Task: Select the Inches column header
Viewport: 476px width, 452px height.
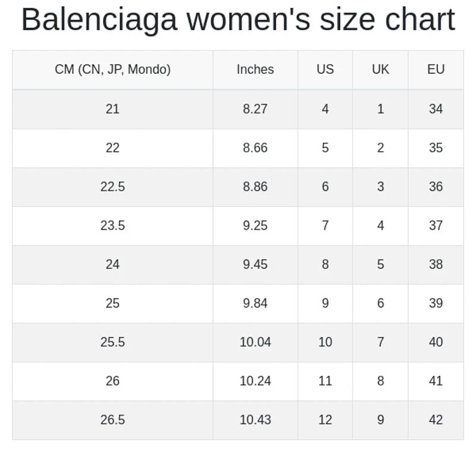Action: pyautogui.click(x=255, y=70)
